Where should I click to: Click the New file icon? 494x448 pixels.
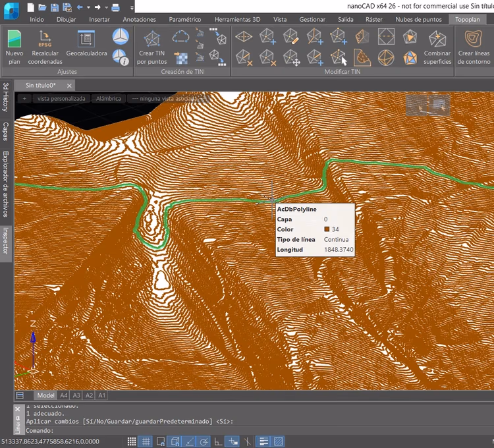[x=30, y=7]
